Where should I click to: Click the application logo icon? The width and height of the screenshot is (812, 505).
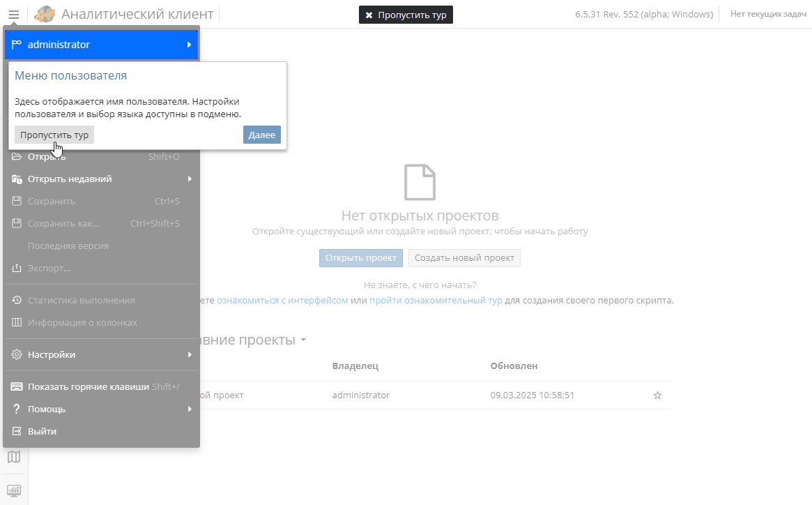tap(45, 14)
